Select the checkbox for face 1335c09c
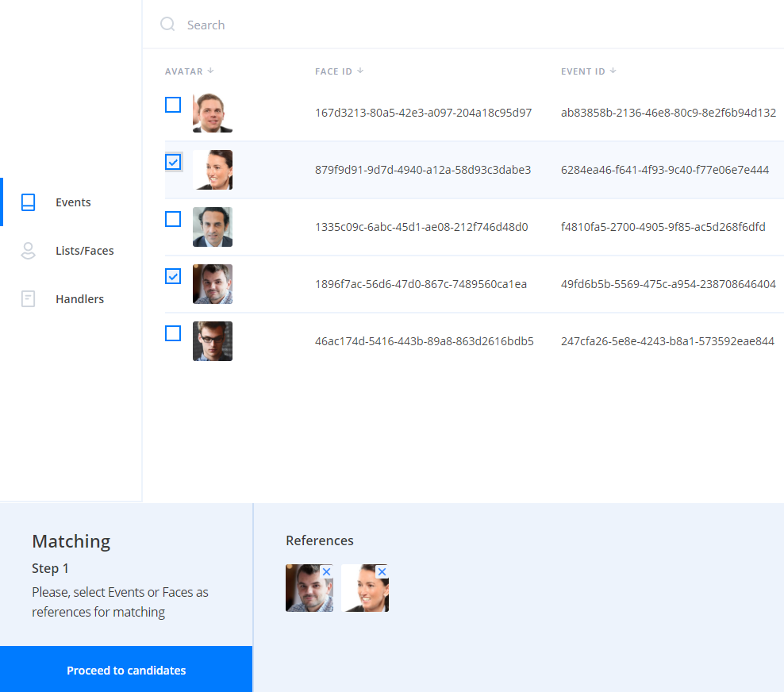 [x=172, y=219]
